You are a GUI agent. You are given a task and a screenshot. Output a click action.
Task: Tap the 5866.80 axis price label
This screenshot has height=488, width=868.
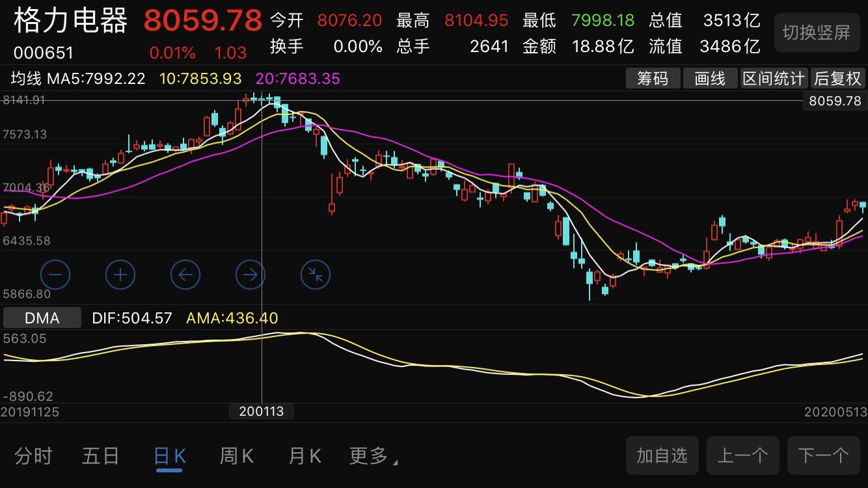click(x=27, y=294)
